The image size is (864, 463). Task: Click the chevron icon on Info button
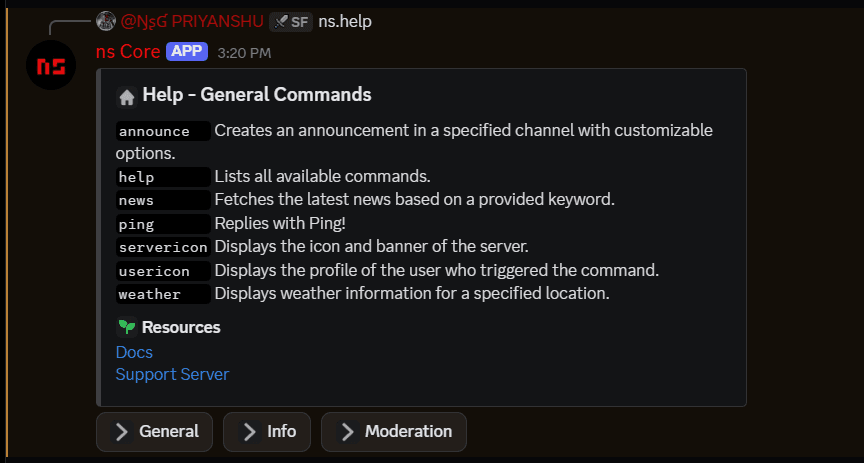(248, 432)
